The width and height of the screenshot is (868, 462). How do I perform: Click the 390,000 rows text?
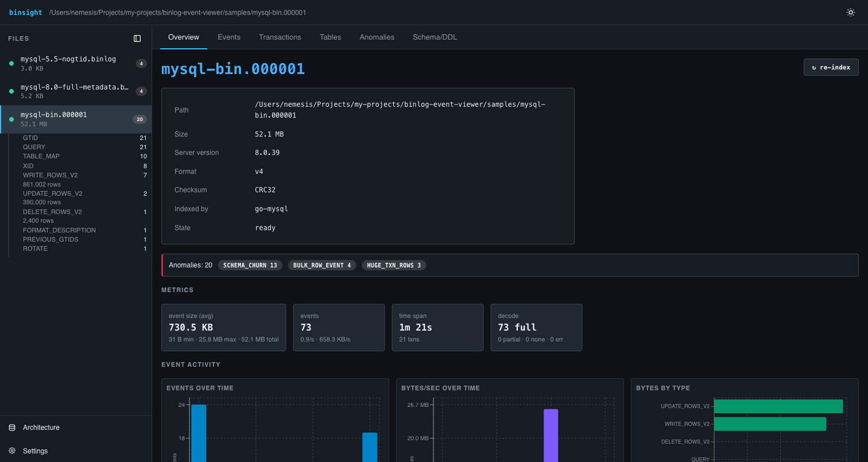point(42,202)
